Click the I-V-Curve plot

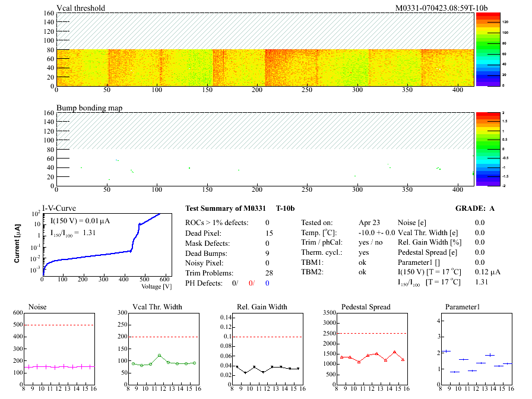[107, 243]
